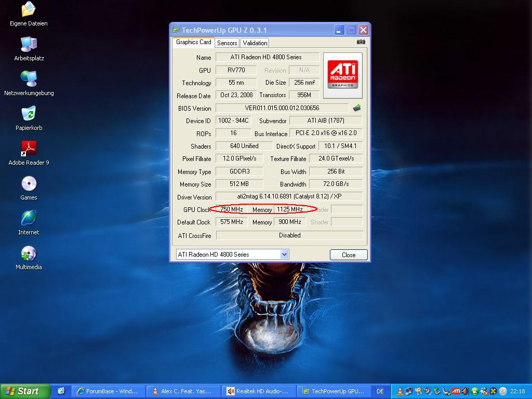Click the Subvendor ATI AIB (1787) field
Viewport: 532px width, 399px height.
[326, 121]
